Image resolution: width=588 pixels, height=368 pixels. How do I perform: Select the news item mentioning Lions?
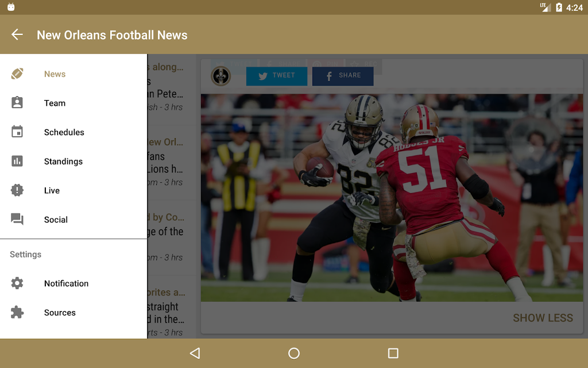172,163
